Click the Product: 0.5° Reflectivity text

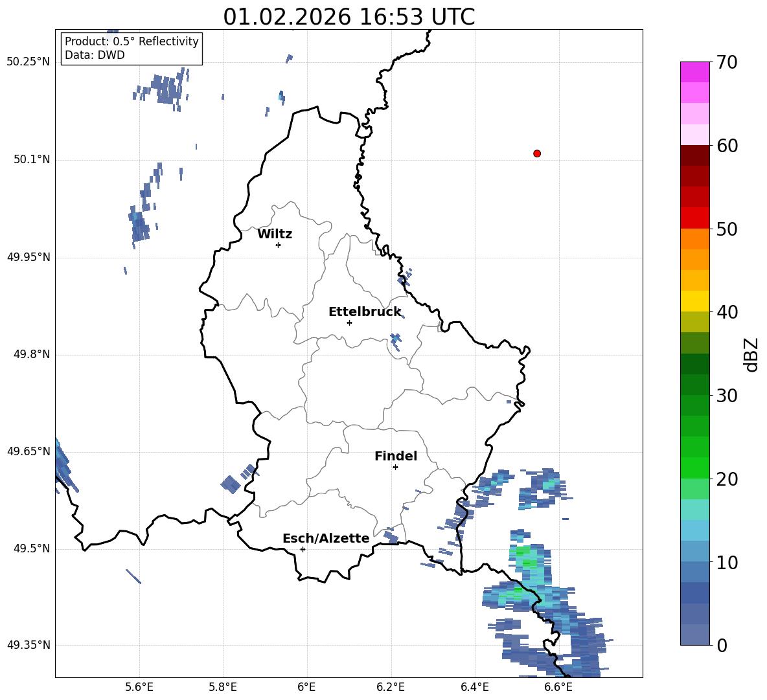[x=132, y=41]
